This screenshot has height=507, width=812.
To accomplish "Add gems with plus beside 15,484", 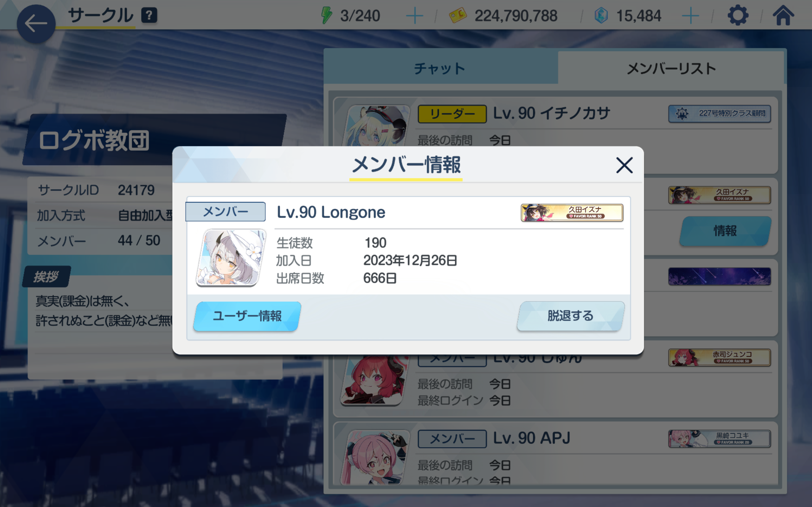I will (691, 16).
